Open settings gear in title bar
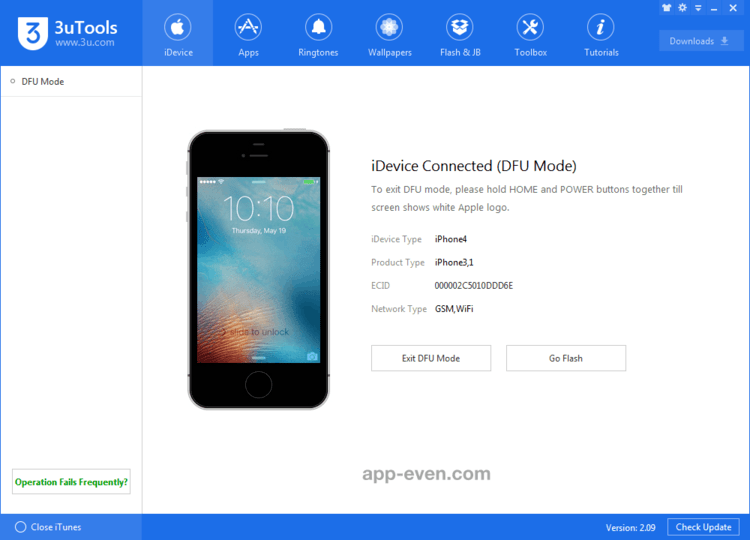Screen dimensions: 750x540 coord(683,8)
